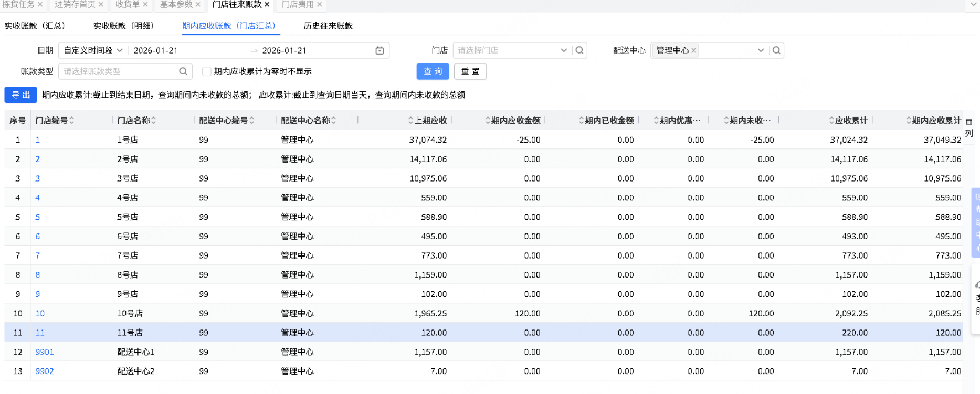Expand the 自定义时间段 date type dropdown
Viewport: 980px width, 394px height.
93,50
